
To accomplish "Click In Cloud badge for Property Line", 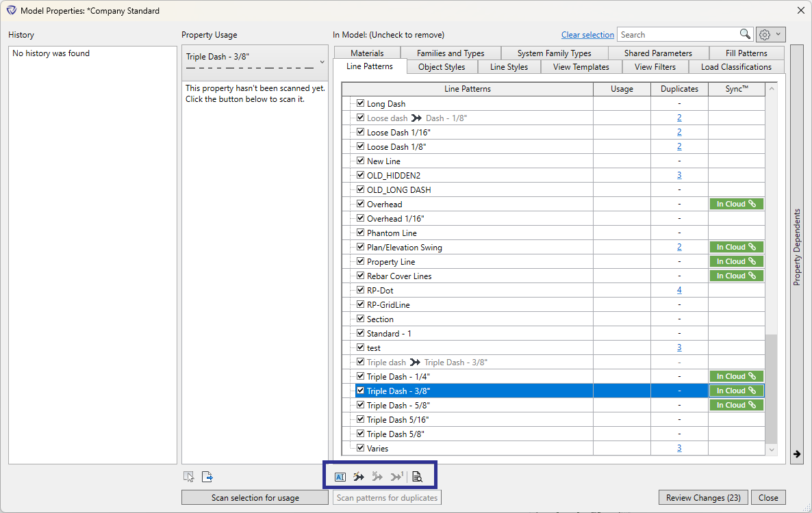I will tap(736, 262).
